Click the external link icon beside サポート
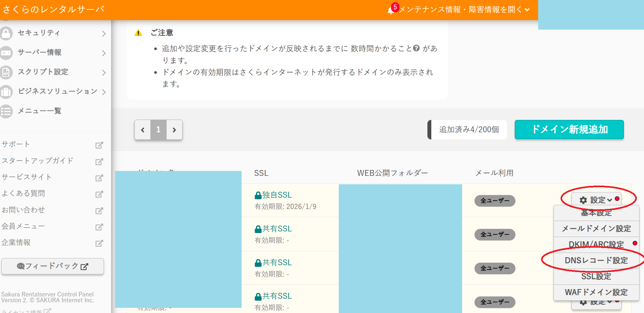Screen dimensions: 644x313 (99, 145)
